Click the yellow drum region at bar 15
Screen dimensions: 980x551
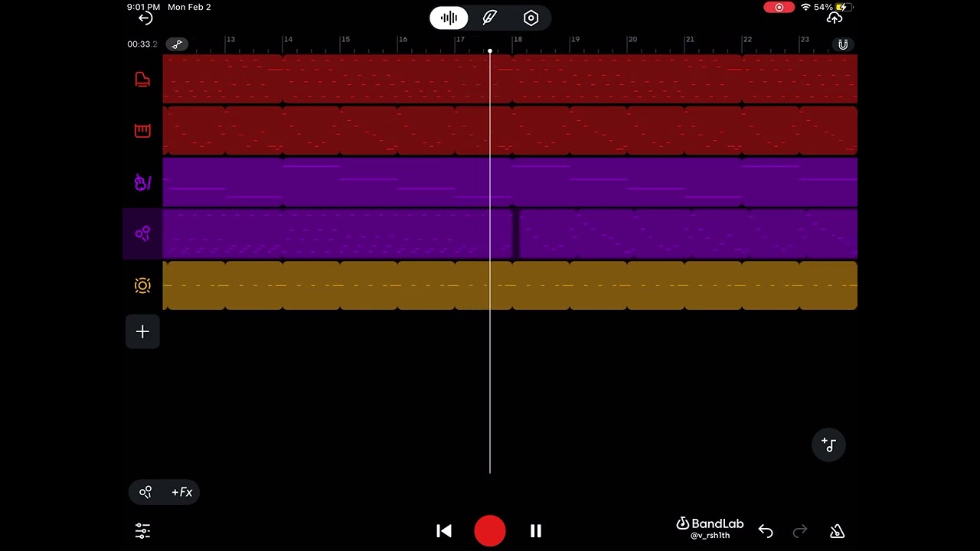pos(368,285)
